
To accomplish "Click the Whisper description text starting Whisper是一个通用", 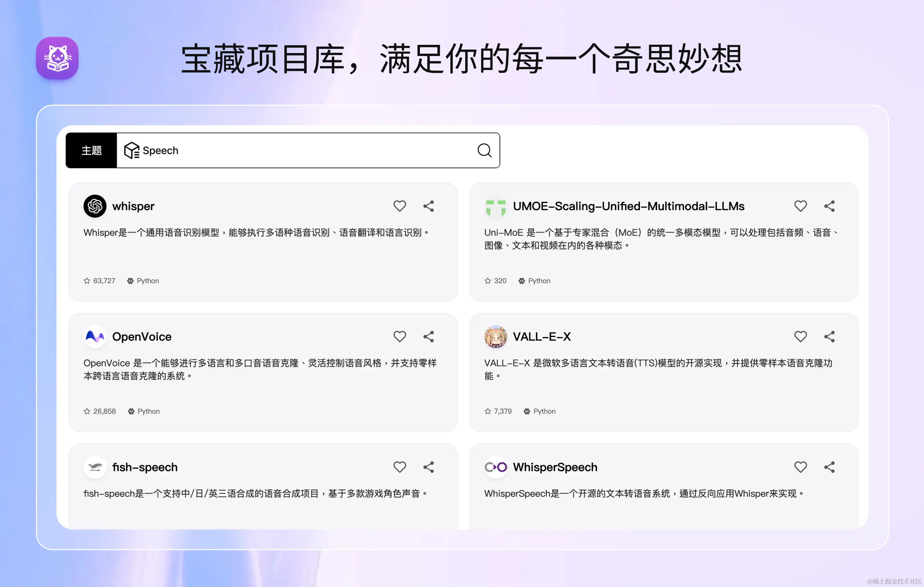I will 256,233.
